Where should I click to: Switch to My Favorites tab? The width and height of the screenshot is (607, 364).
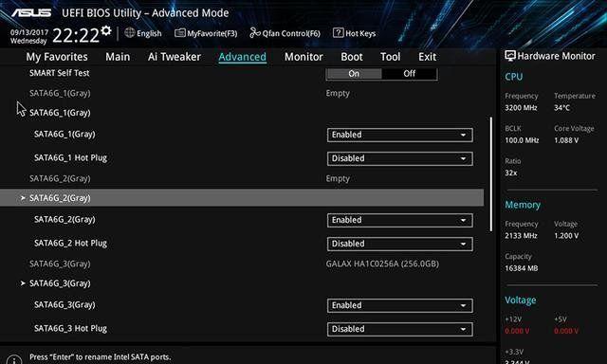[57, 57]
